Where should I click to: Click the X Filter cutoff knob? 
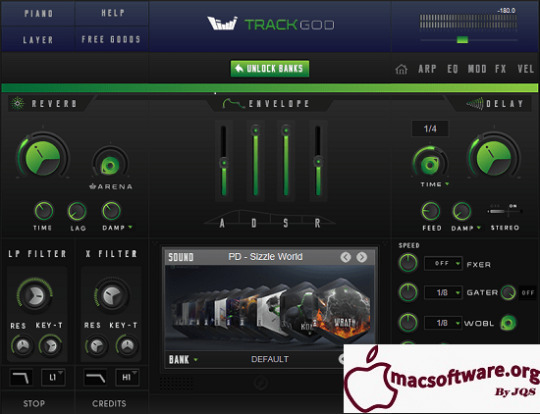coord(112,295)
